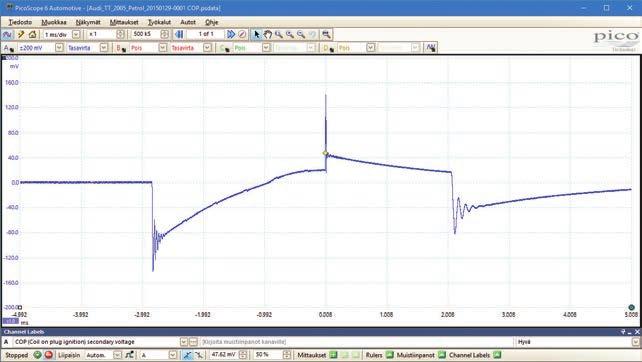Click the green start capture button
The height and width of the screenshot is (362, 642).
click(x=37, y=355)
